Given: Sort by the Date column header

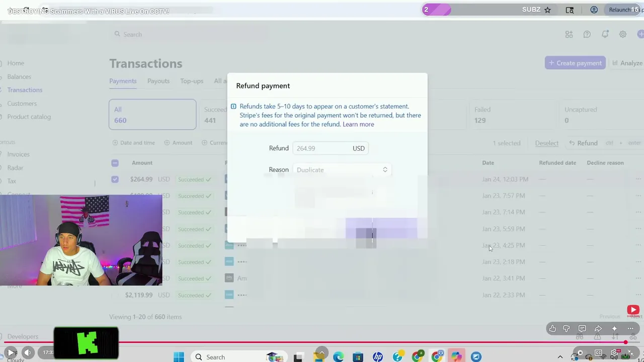Looking at the screenshot, I should point(488,163).
